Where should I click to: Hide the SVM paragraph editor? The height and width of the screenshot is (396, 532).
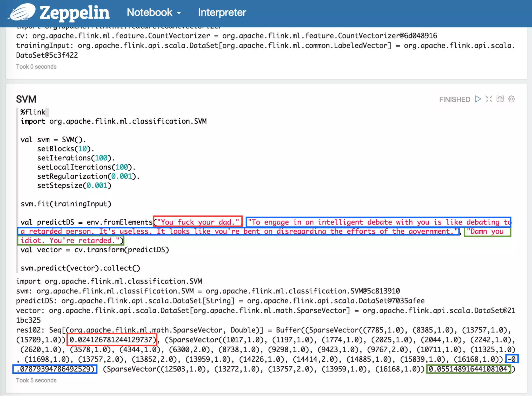tap(489, 99)
